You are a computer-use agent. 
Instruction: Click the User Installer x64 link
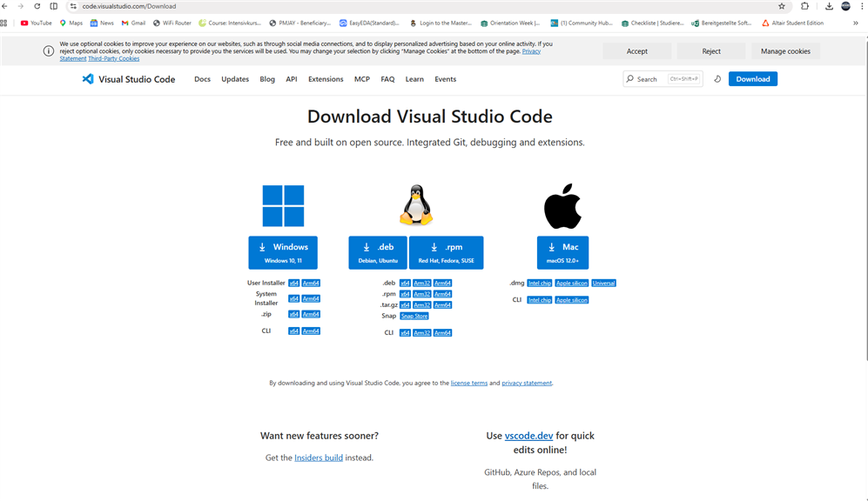coord(293,284)
